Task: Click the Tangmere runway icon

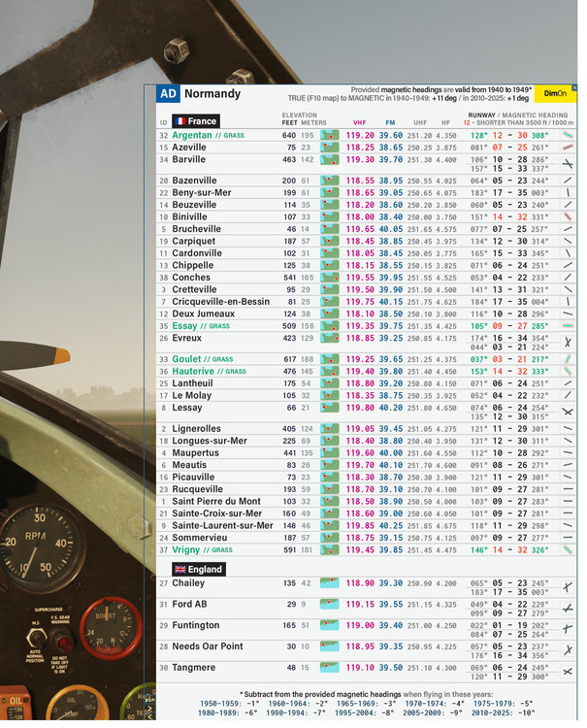Action: [x=568, y=672]
